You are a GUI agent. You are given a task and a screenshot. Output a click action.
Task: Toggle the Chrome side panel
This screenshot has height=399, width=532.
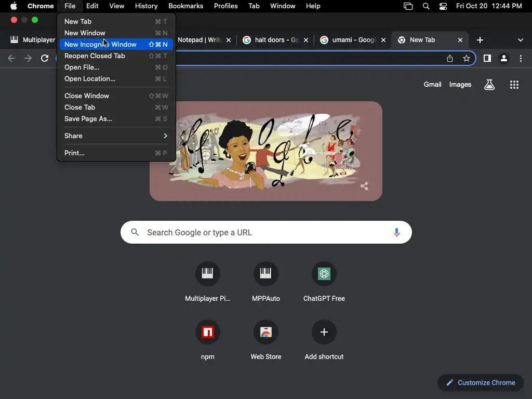(x=487, y=58)
